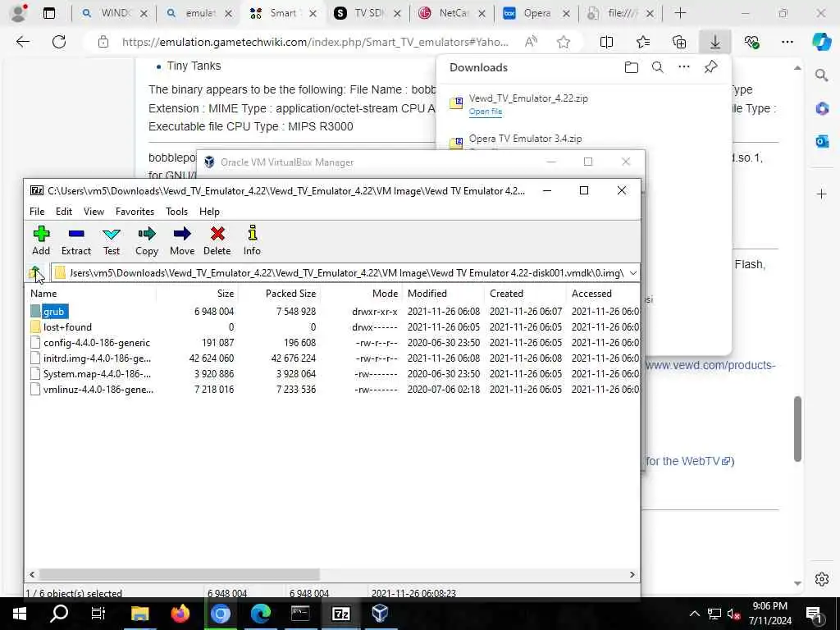Viewport: 840px width, 630px height.
Task: Go back using the browser back arrow
Action: [x=22, y=42]
